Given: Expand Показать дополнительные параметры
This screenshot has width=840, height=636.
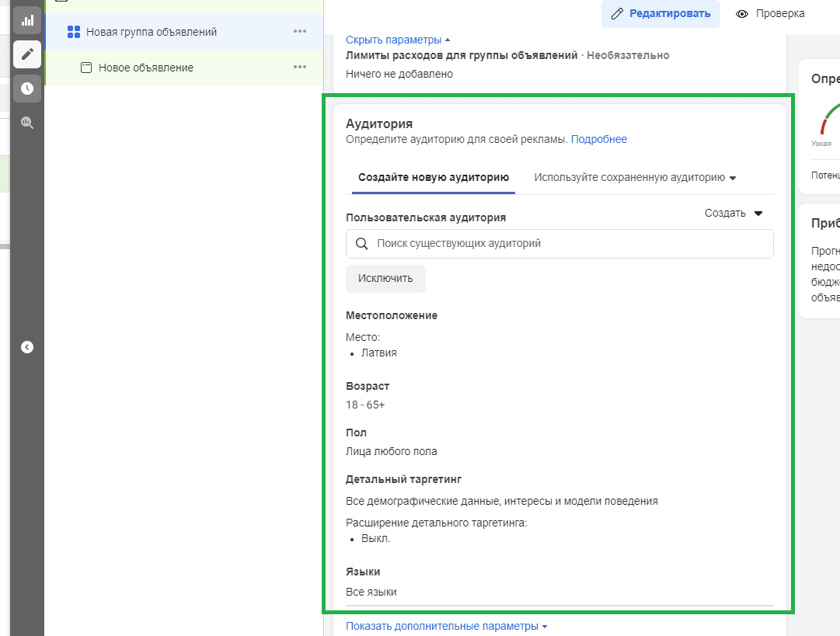Looking at the screenshot, I should point(446,627).
